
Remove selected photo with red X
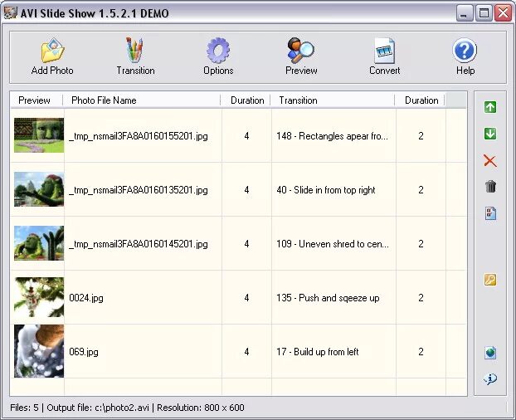point(490,161)
